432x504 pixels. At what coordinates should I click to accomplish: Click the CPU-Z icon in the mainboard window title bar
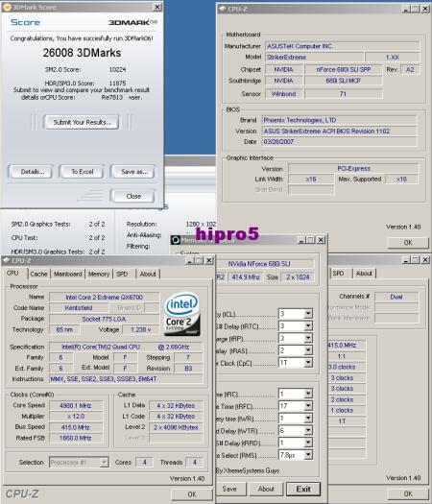tap(222, 9)
